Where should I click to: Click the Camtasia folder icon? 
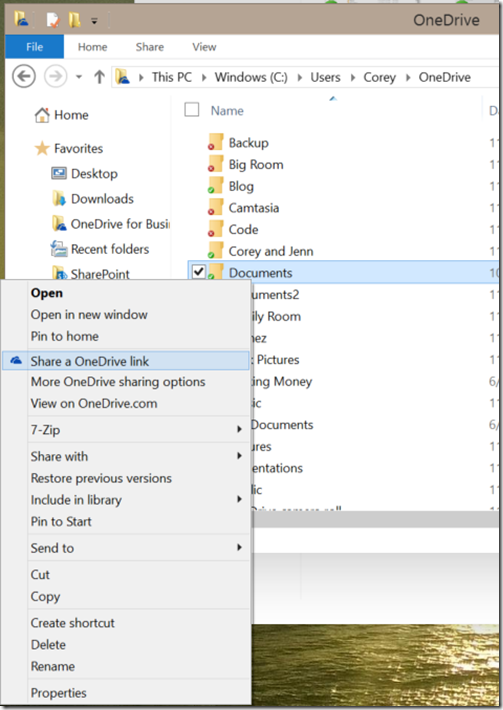pyautogui.click(x=216, y=207)
